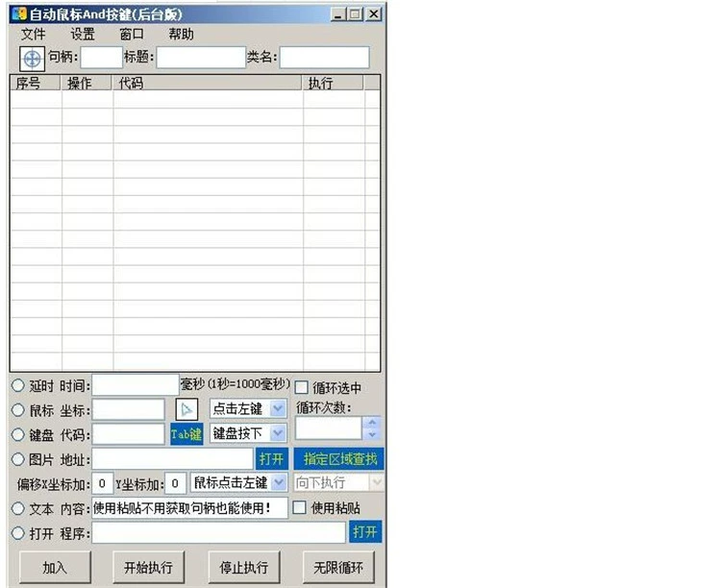721x588 pixels.
Task: Select the 打开 程序 radio button
Action: pyautogui.click(x=17, y=533)
